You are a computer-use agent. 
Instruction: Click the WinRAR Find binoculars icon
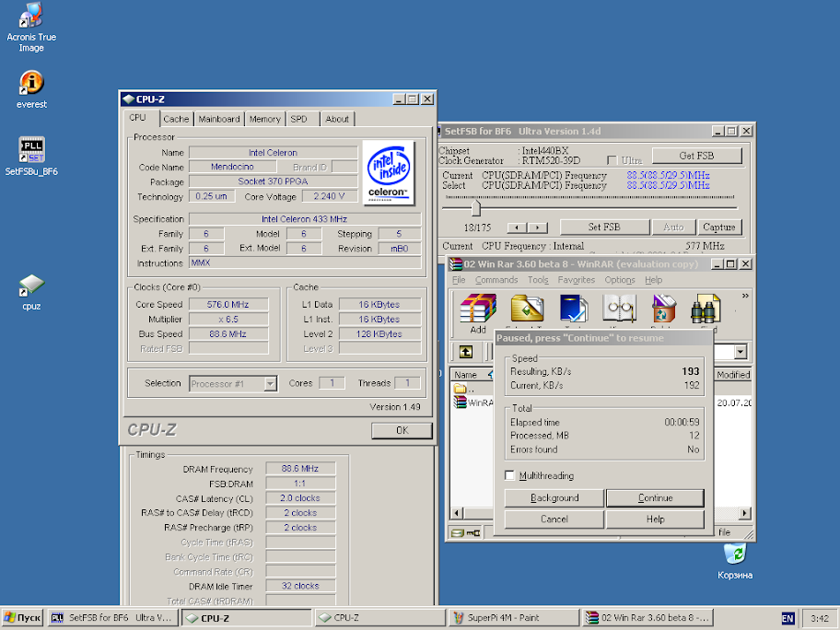click(705, 310)
